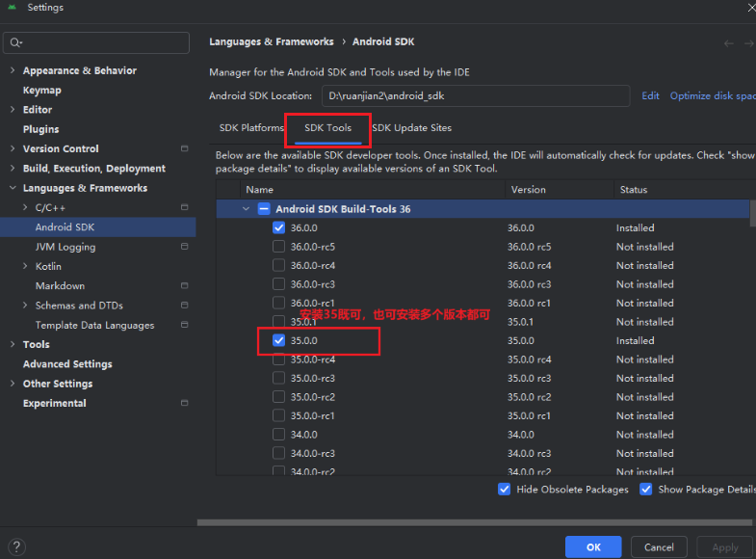756x559 pixels.
Task: Open Keymap settings page
Action: pyautogui.click(x=42, y=91)
